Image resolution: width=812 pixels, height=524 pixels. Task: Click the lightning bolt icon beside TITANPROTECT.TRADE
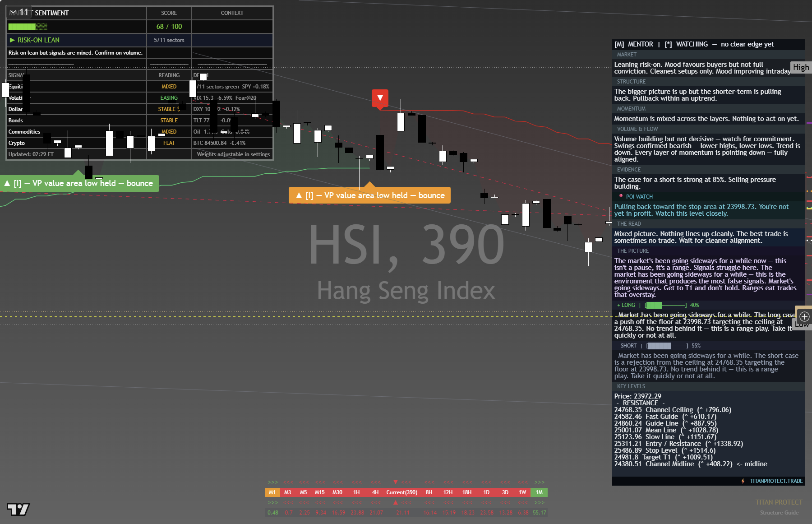[x=743, y=481]
